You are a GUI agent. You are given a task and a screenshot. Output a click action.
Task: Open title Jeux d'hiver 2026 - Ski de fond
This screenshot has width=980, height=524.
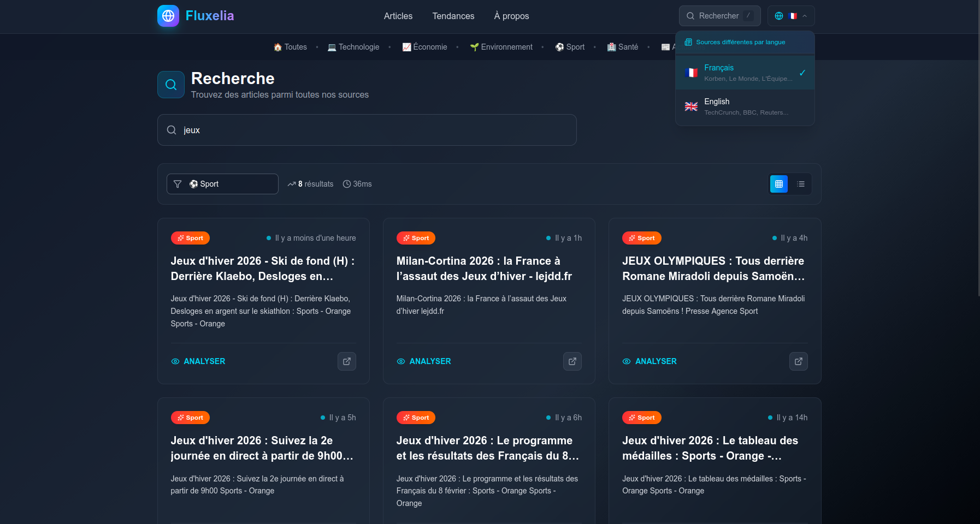coord(263,269)
